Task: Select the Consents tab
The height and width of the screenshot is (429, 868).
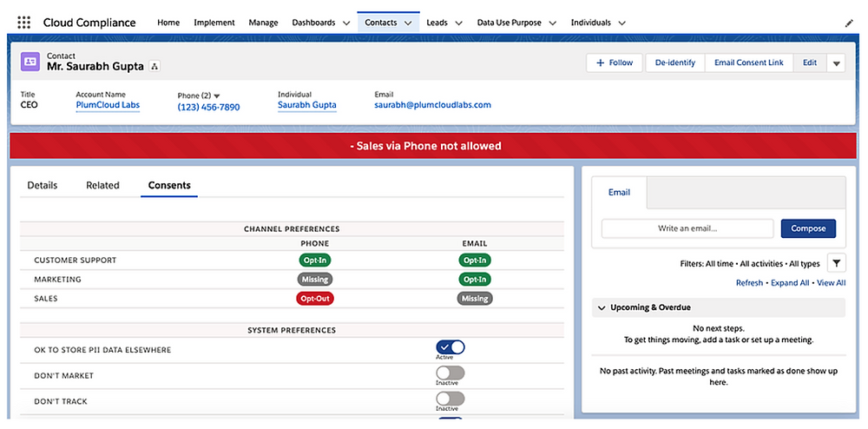Action: pyautogui.click(x=169, y=186)
